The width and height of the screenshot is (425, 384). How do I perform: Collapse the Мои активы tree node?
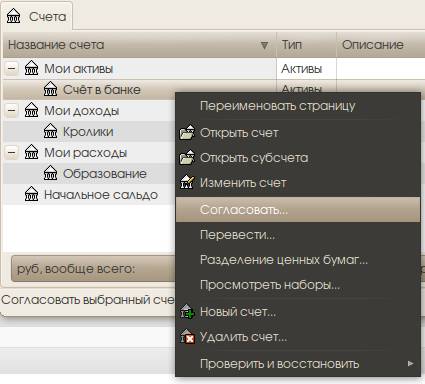[x=12, y=69]
